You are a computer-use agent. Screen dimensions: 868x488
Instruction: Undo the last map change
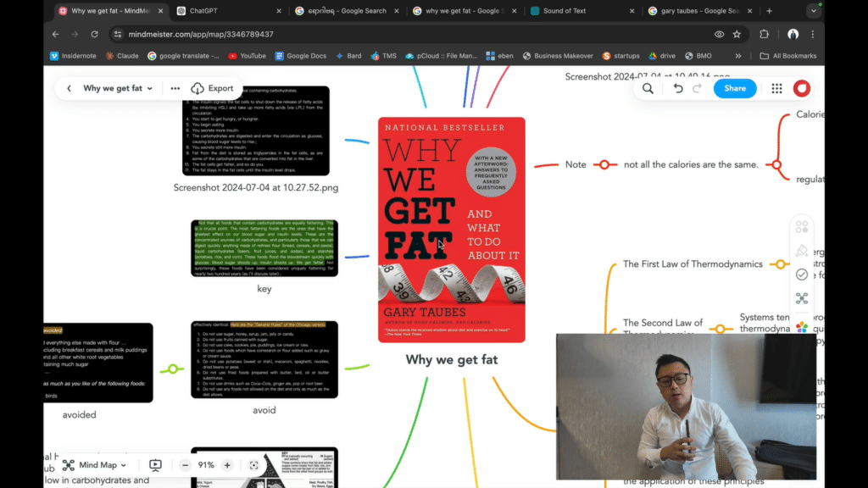(677, 88)
